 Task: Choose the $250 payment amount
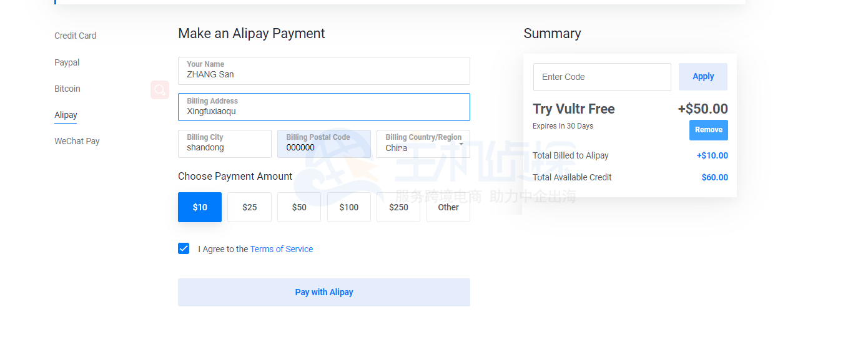(398, 207)
